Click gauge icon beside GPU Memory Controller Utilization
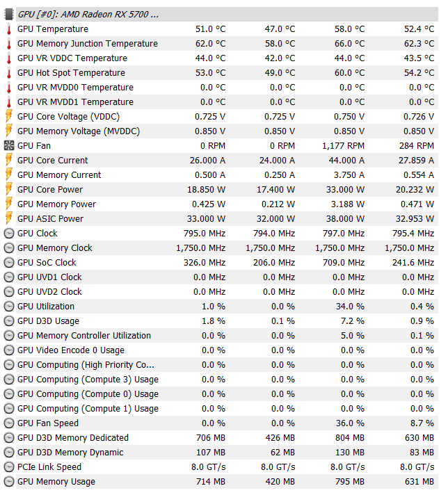This screenshot has width=448, height=495. tap(9, 336)
